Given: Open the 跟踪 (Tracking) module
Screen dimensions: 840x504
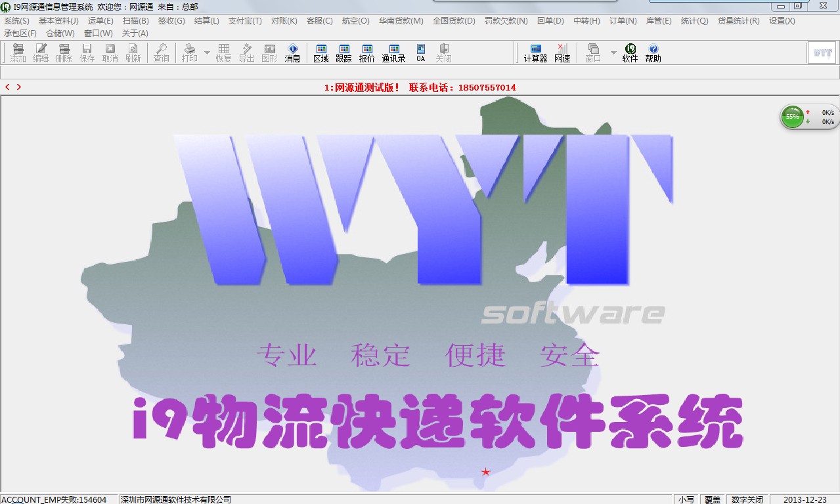Looking at the screenshot, I should pyautogui.click(x=343, y=53).
